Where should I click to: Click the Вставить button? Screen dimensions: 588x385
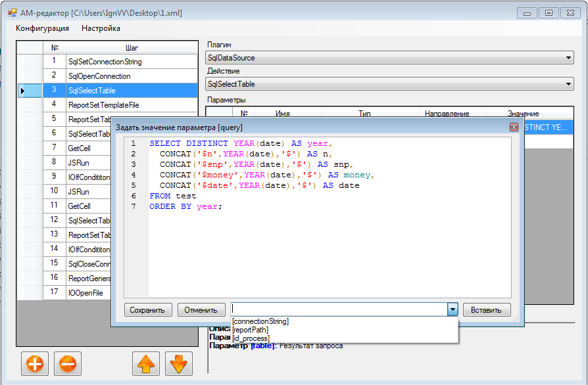point(487,310)
